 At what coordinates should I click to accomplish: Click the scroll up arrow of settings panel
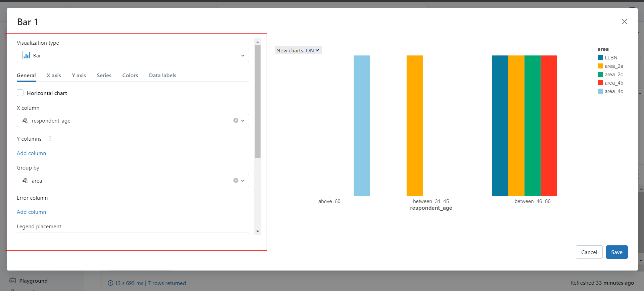[x=258, y=42]
